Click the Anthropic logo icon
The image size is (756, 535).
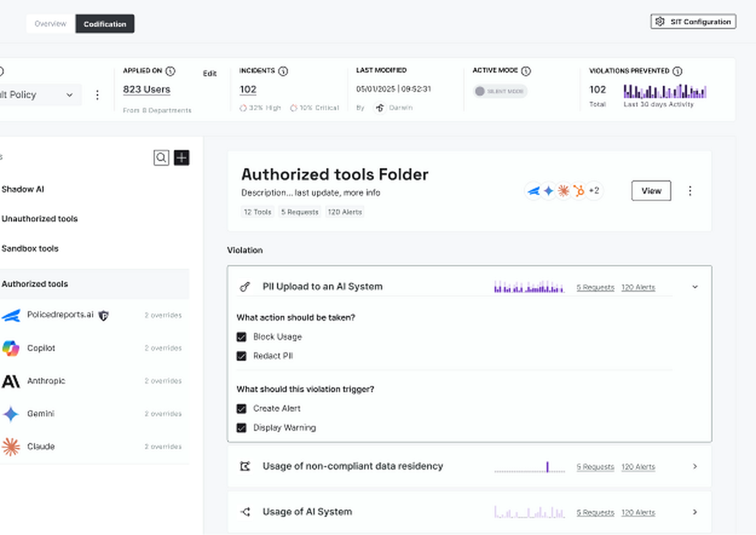tap(10, 381)
